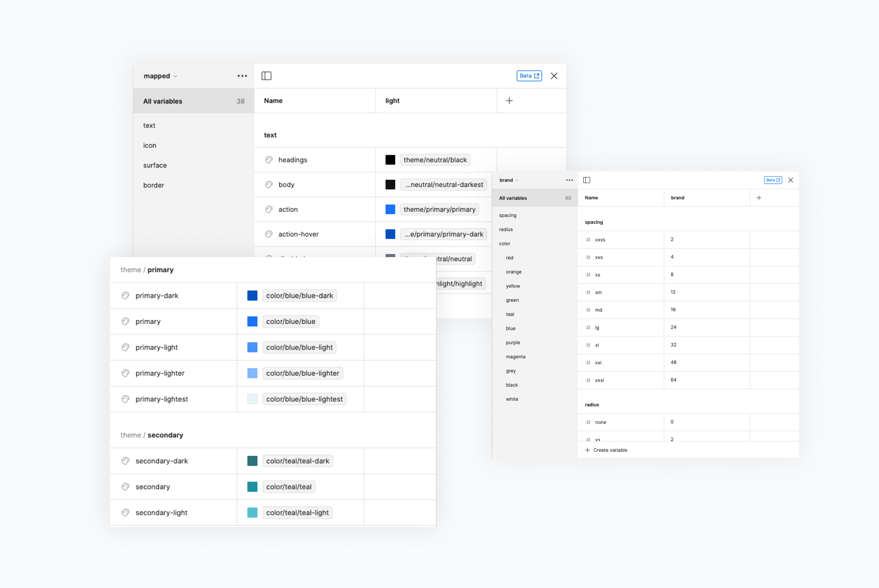The image size is (879, 588).
Task: Click the palette icon next to secondary-light
Action: click(126, 513)
